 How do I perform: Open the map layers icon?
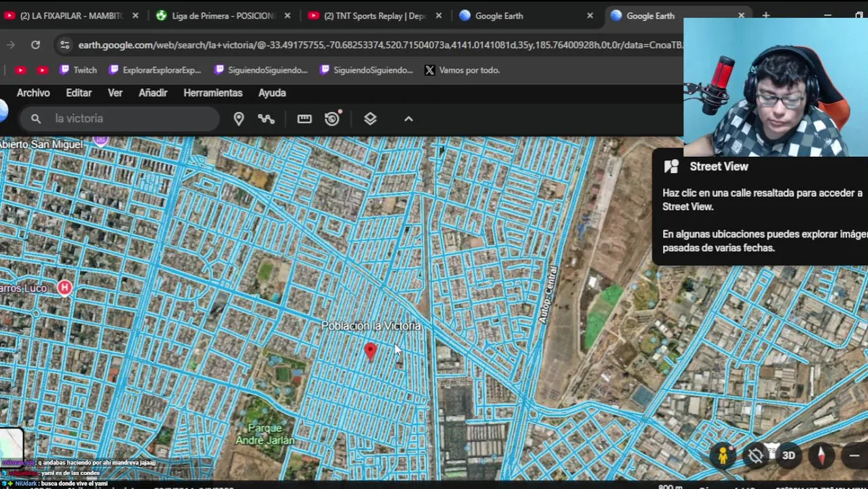370,119
